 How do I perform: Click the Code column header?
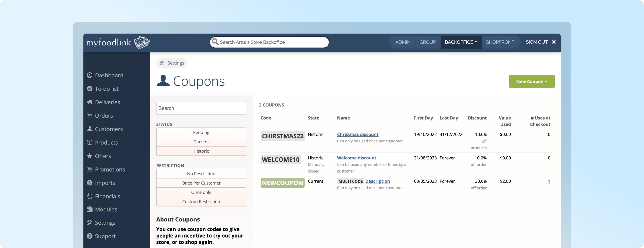[x=265, y=118]
